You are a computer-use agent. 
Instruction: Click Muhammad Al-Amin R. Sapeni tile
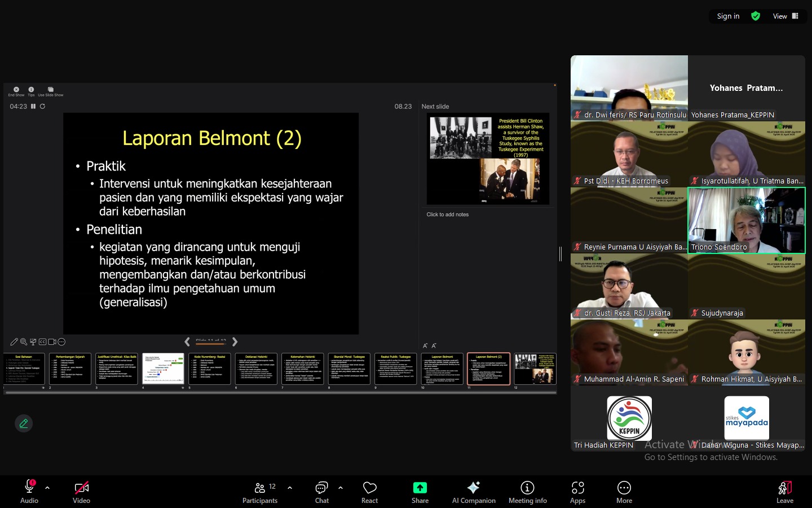point(629,352)
